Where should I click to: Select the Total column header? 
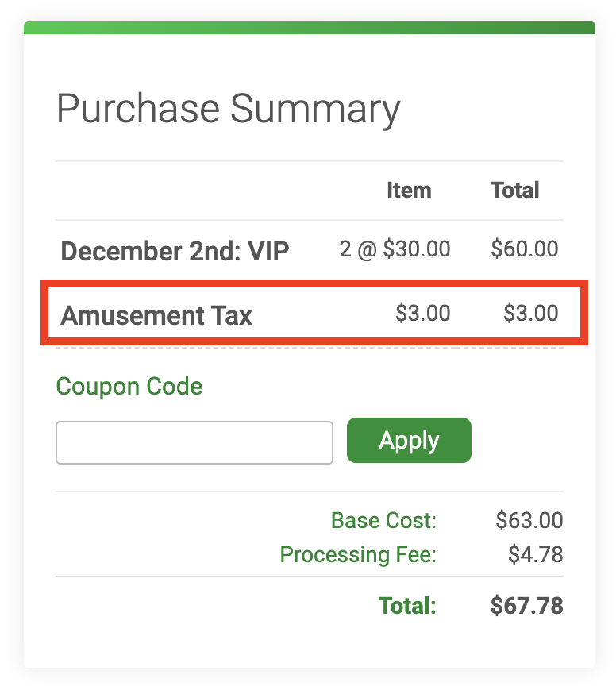click(x=515, y=191)
